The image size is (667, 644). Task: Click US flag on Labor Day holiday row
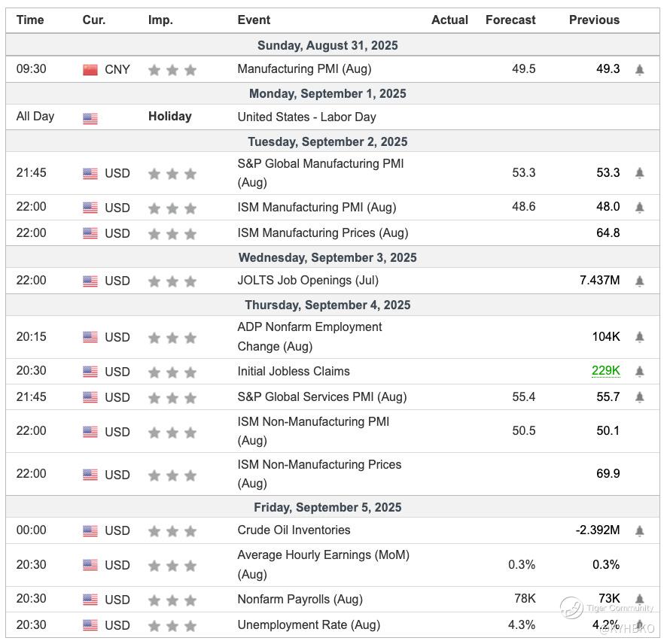pos(90,118)
